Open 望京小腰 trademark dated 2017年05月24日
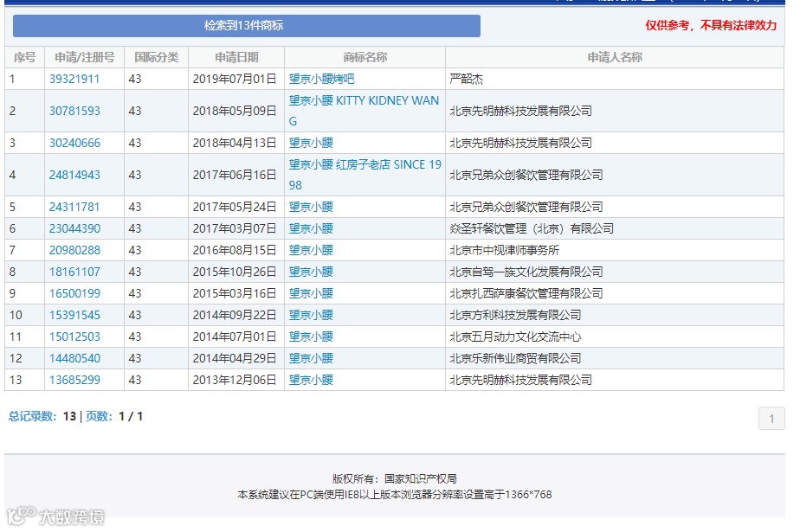This screenshot has width=800, height=532. [311, 208]
